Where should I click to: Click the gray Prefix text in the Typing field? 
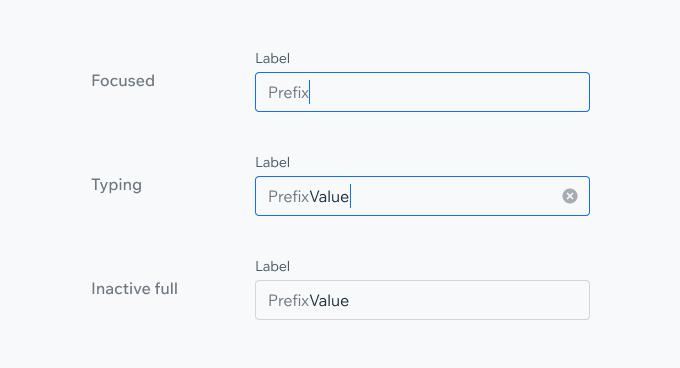[288, 196]
